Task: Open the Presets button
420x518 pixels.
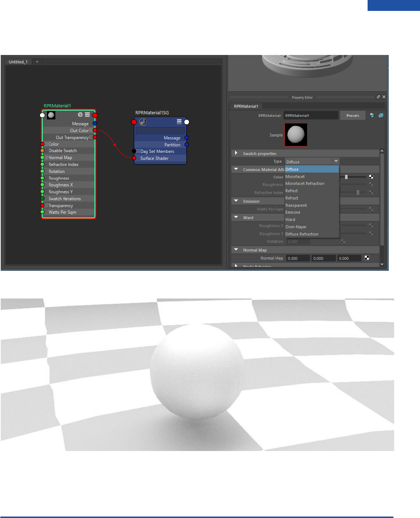Action: [x=353, y=115]
